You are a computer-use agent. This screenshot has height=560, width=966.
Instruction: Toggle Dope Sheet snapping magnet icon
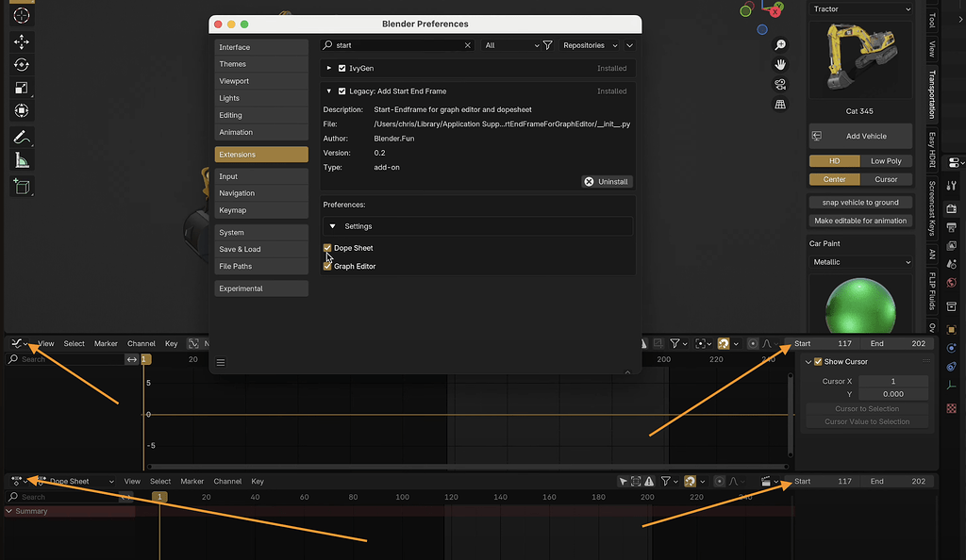tap(690, 481)
